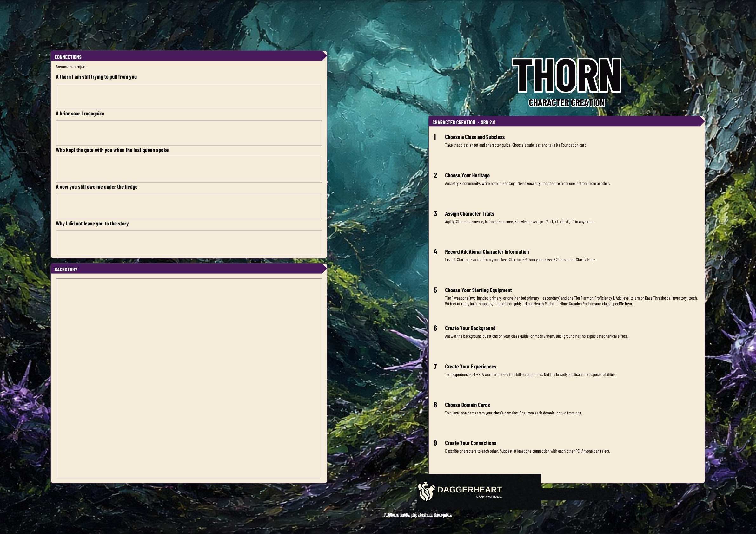Click the 'A briar scar I recognize' answer box
This screenshot has height=534, width=756.
[x=189, y=133]
